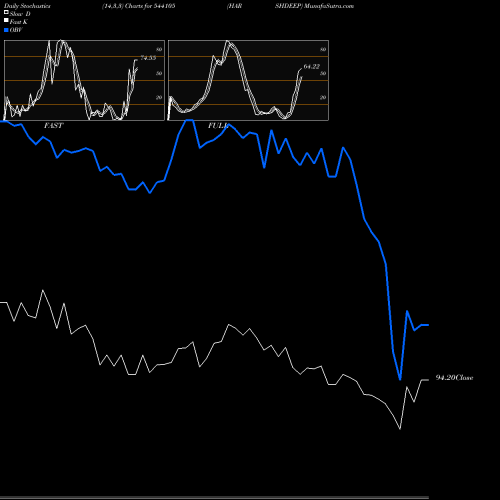Click the Fast K legend swatch
The height and width of the screenshot is (500, 500).
(6, 20)
